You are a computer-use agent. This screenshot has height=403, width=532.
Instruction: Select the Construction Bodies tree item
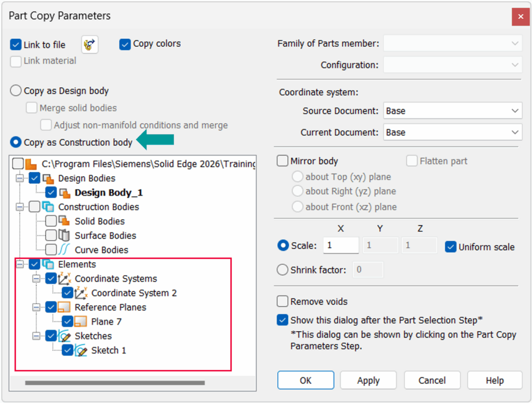pos(98,207)
